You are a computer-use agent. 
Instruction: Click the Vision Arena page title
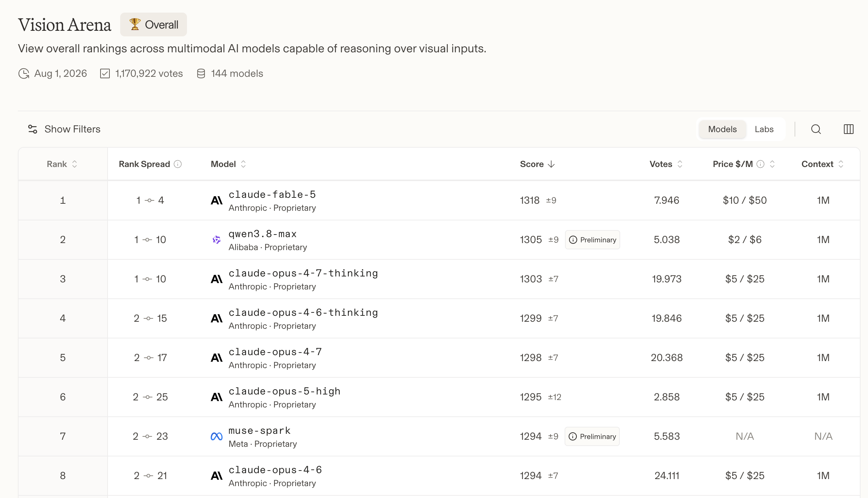coord(65,25)
